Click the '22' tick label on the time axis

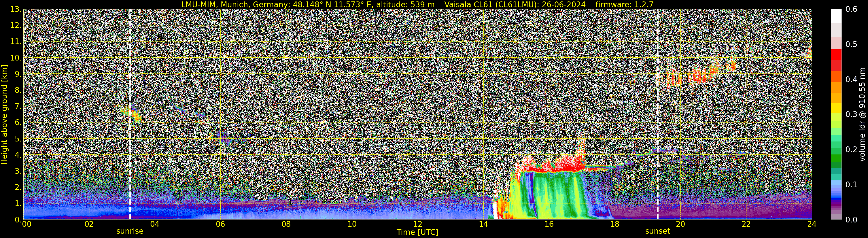click(746, 224)
